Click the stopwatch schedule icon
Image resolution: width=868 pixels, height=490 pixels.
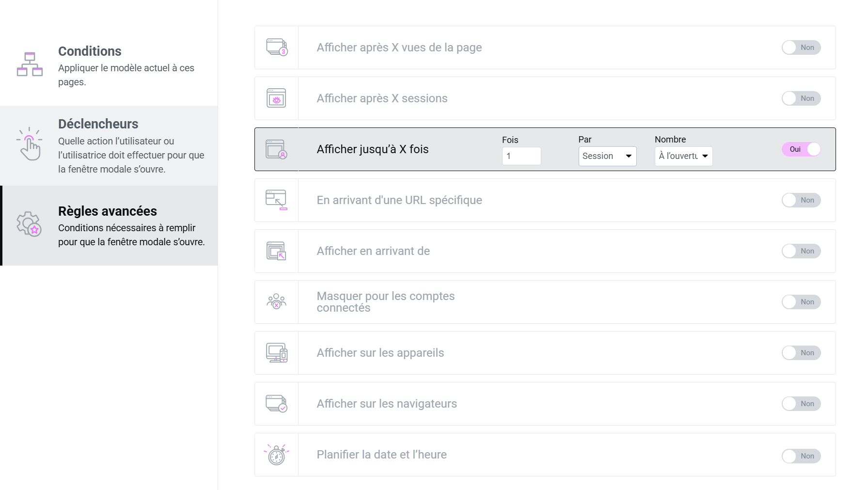pyautogui.click(x=276, y=455)
